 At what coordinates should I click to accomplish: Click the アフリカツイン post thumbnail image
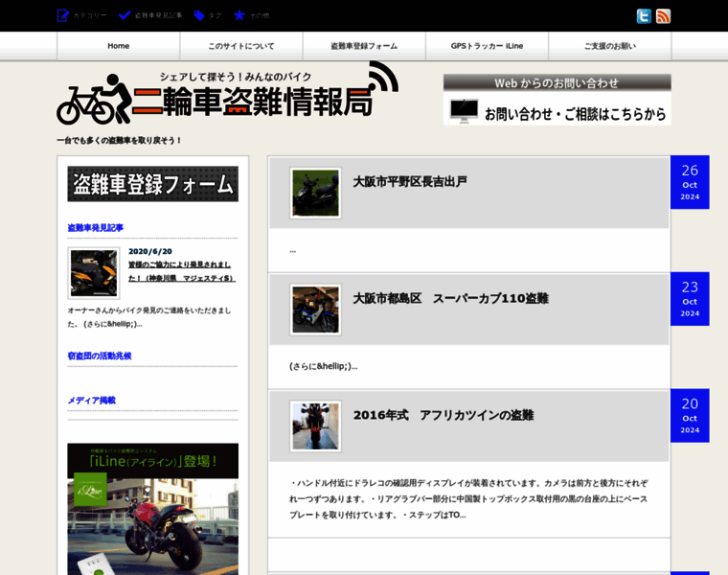click(315, 426)
